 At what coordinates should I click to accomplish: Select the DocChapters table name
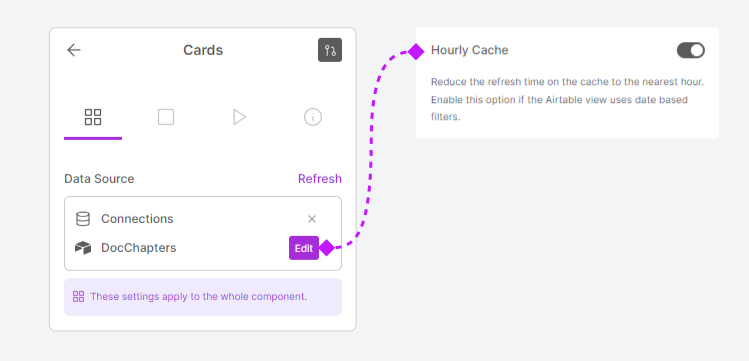(139, 248)
